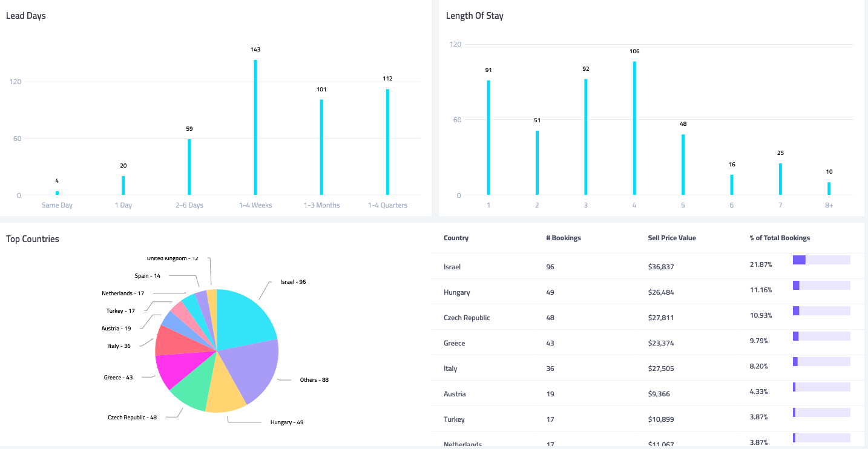Viewport: 868px width, 449px height.
Task: Click the 1-4 Quarters bar in Lead Days
Action: click(x=387, y=142)
